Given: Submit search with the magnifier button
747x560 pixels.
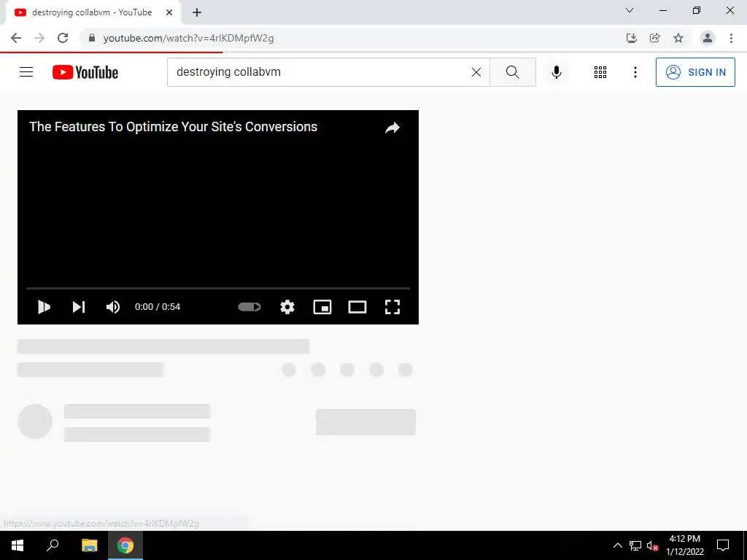Looking at the screenshot, I should coord(513,72).
